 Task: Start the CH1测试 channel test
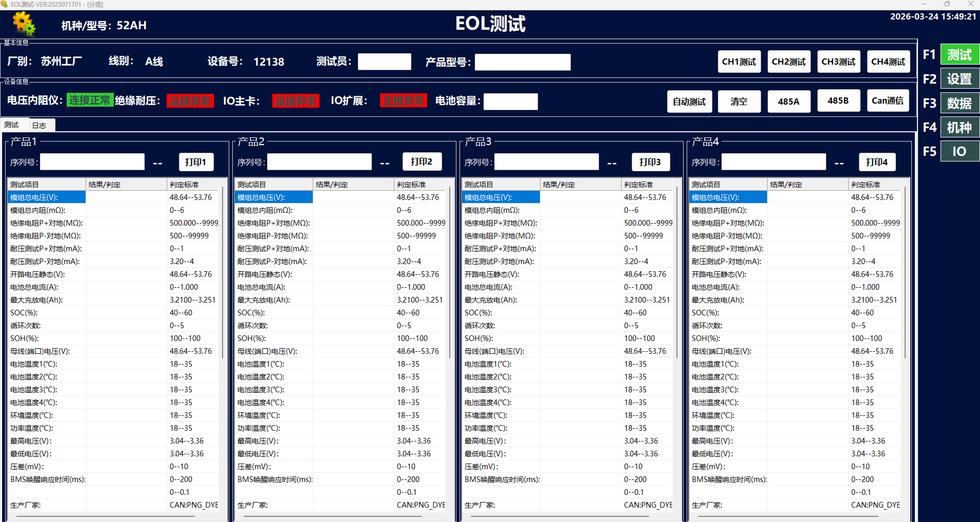pyautogui.click(x=738, y=62)
